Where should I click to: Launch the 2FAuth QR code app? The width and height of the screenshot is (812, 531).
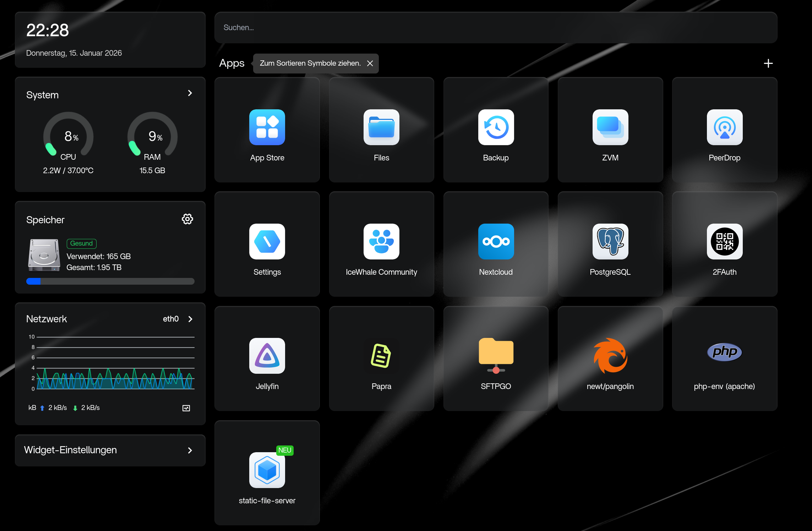tap(724, 242)
